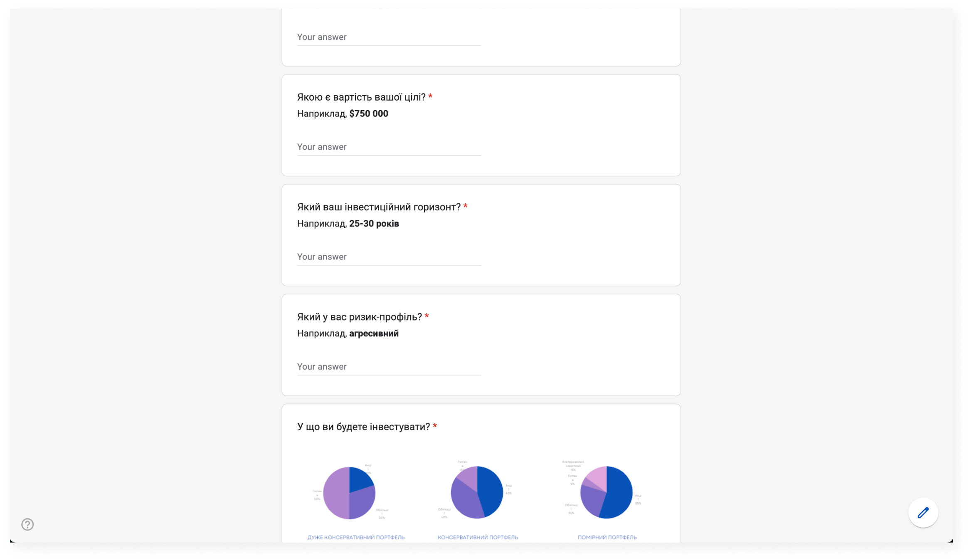Screen dimensions: 969x560
Task: Click the help question mark icon
Action: (x=27, y=524)
